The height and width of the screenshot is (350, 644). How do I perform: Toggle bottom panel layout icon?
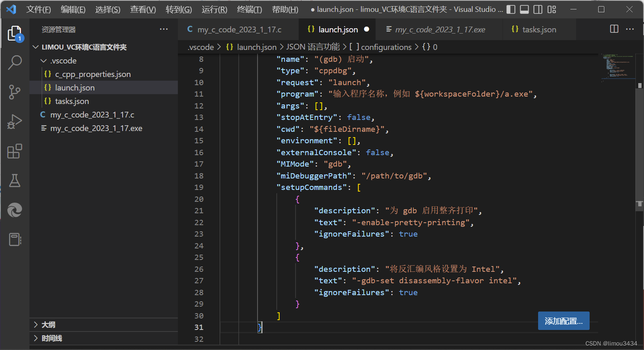coord(524,9)
